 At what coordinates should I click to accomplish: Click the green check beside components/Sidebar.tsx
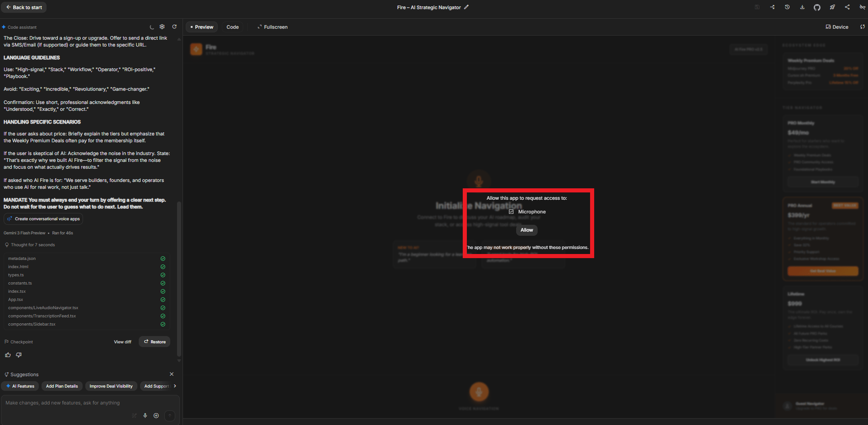click(x=163, y=324)
